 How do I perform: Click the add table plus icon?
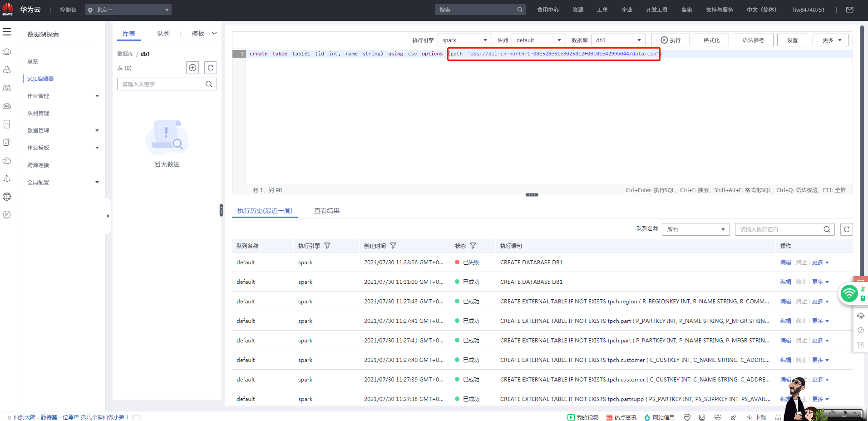point(193,68)
